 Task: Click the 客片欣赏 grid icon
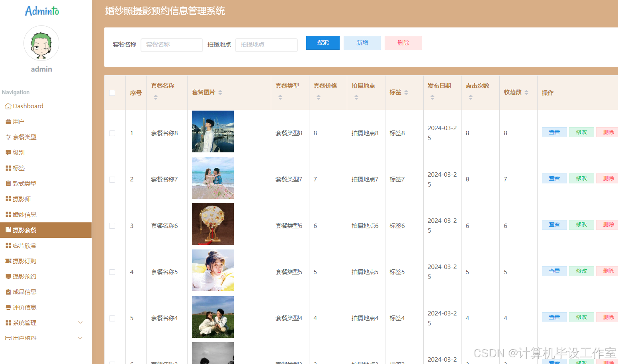[x=8, y=245]
